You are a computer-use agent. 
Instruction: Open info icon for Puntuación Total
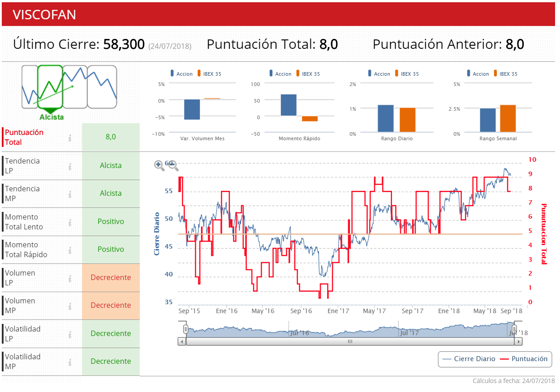click(x=70, y=138)
